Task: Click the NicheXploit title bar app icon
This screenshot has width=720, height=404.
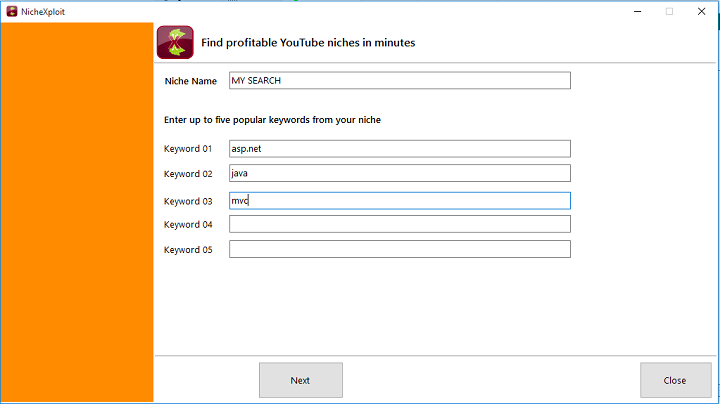Action: (12, 11)
